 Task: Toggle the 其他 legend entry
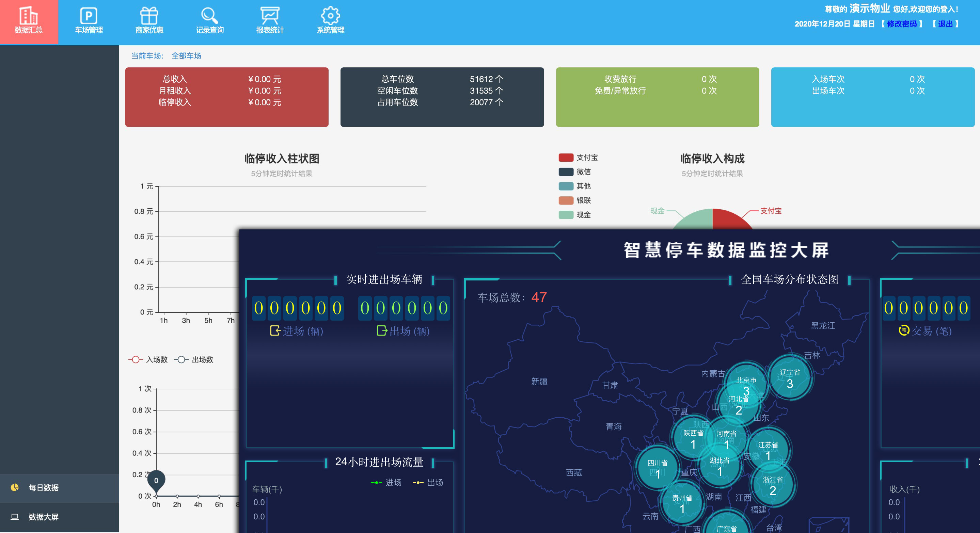pyautogui.click(x=574, y=186)
